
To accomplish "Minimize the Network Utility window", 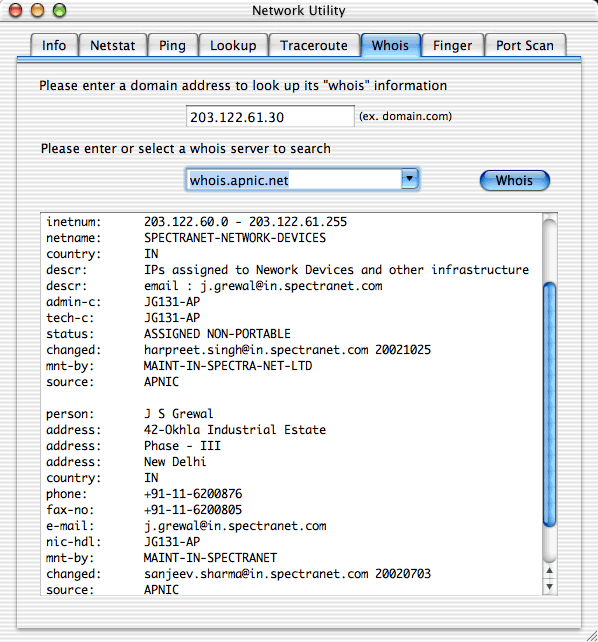I will point(38,10).
